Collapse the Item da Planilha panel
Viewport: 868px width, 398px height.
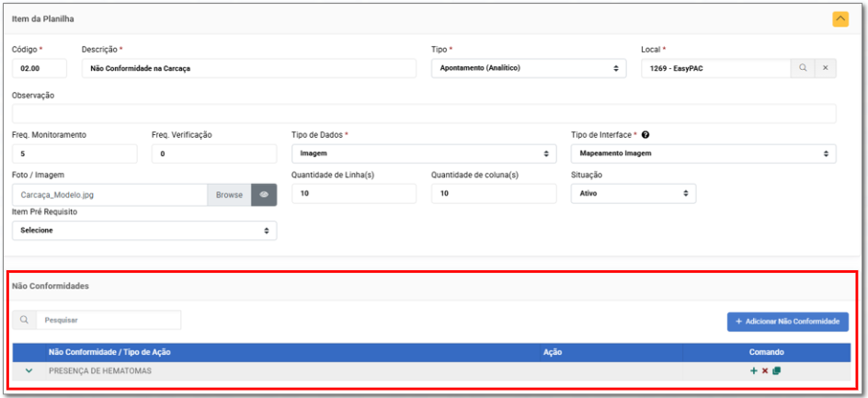(840, 18)
